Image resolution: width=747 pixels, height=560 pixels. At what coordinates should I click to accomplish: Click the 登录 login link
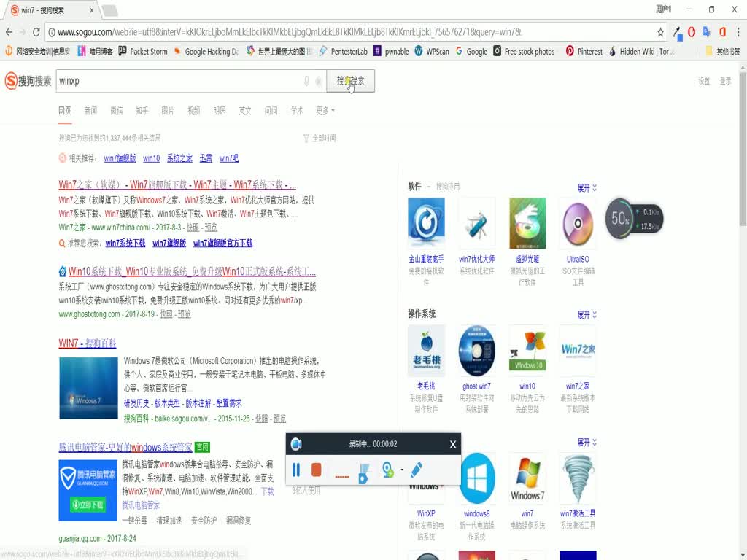[725, 81]
